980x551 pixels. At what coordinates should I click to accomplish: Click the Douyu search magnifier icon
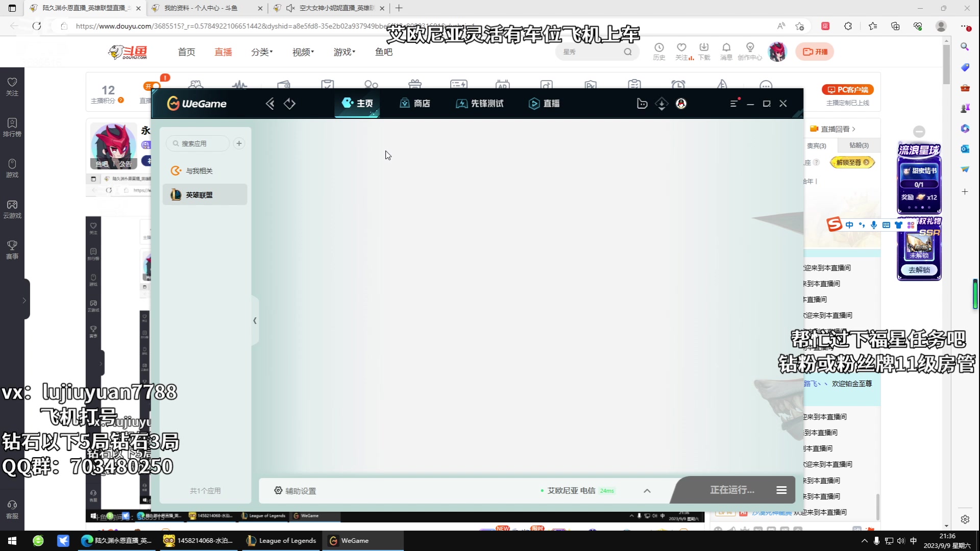[x=628, y=52]
